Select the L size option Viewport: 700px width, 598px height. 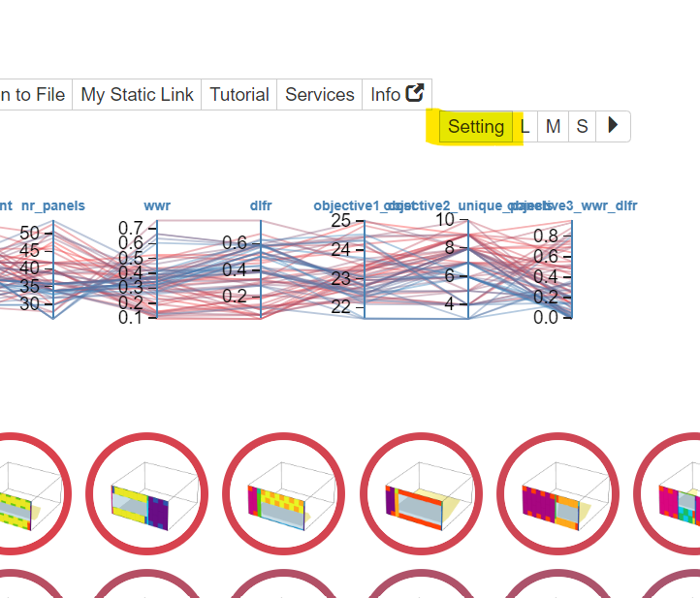(525, 127)
